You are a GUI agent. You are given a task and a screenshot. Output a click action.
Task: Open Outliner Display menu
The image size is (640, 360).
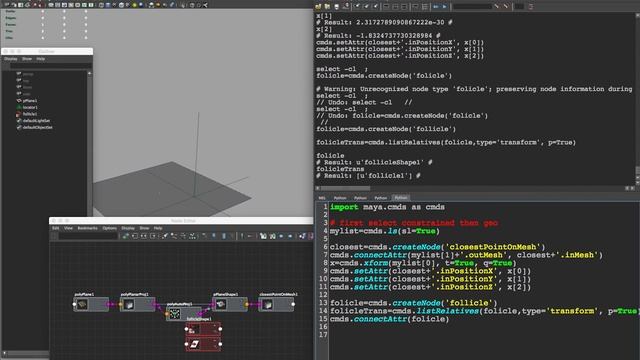[11, 59]
